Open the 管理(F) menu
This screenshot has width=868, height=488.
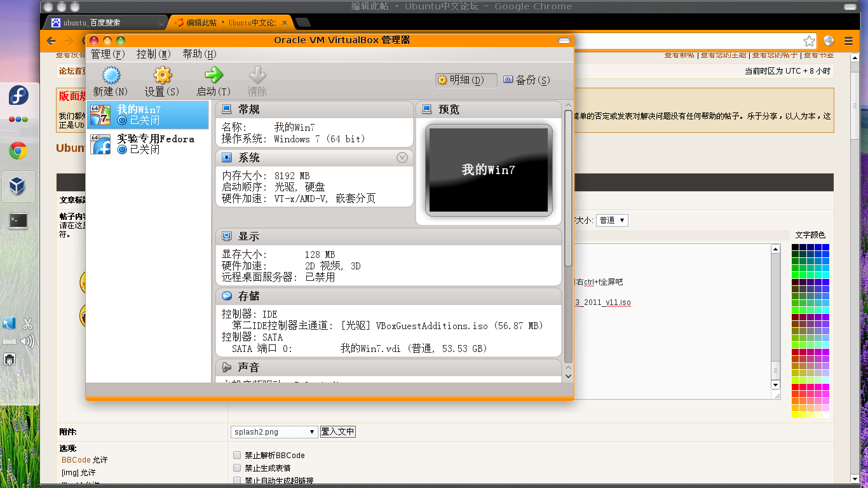click(108, 54)
